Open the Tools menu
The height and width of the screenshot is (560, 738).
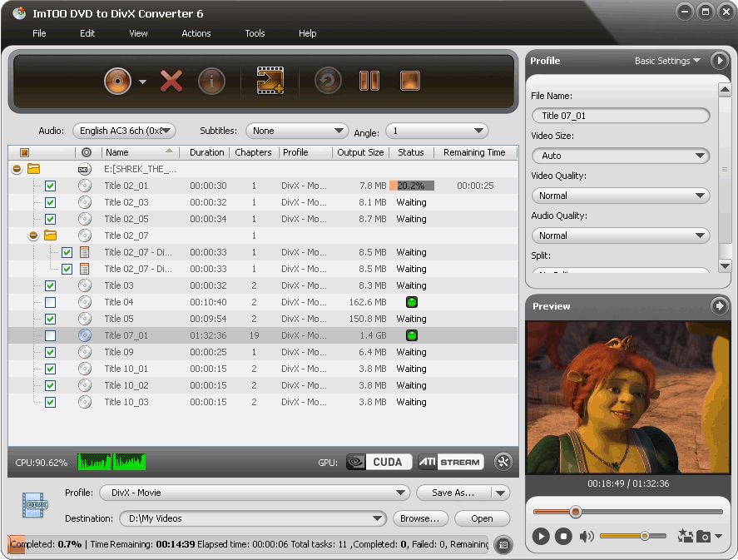click(255, 33)
